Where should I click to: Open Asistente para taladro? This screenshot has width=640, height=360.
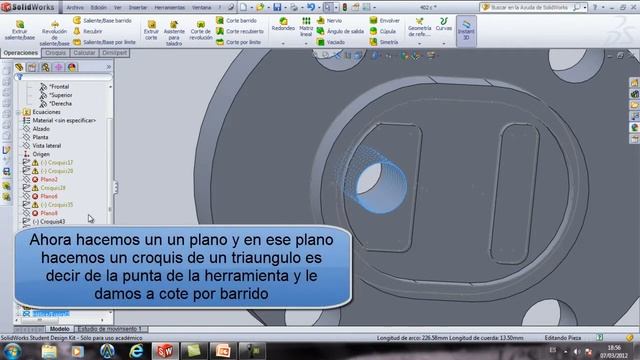(174, 33)
